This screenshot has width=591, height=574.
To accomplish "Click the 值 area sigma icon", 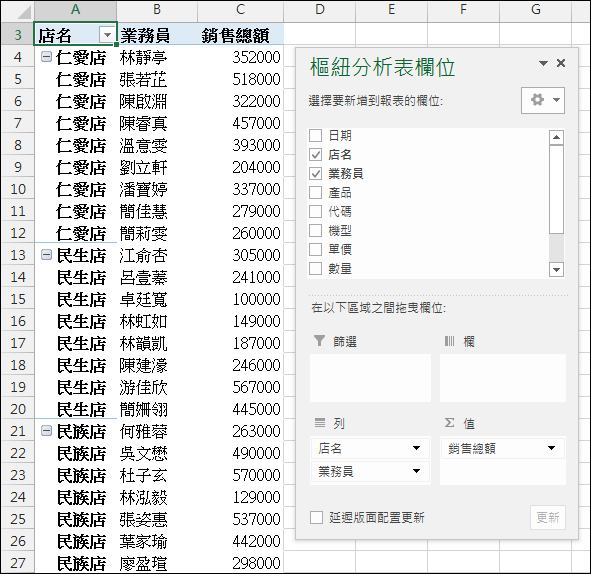I will (x=449, y=423).
